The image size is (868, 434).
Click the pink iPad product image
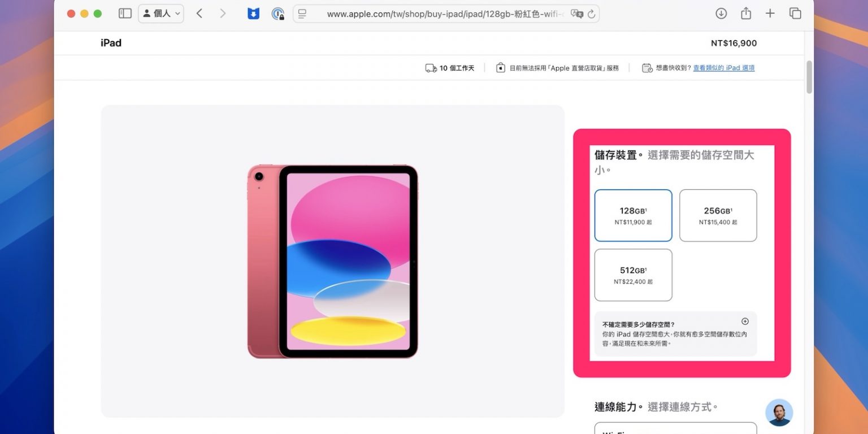pyautogui.click(x=332, y=262)
